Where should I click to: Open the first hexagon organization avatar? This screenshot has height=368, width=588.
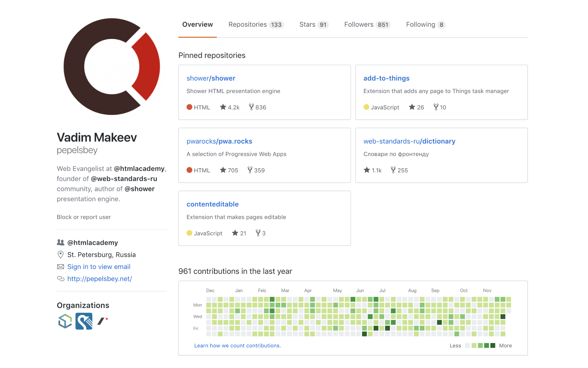65,321
